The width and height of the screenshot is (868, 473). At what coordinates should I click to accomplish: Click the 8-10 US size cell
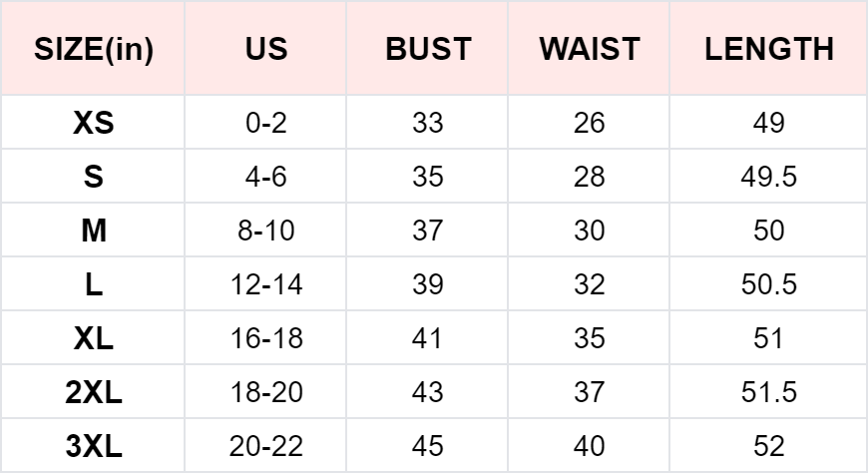[265, 232]
